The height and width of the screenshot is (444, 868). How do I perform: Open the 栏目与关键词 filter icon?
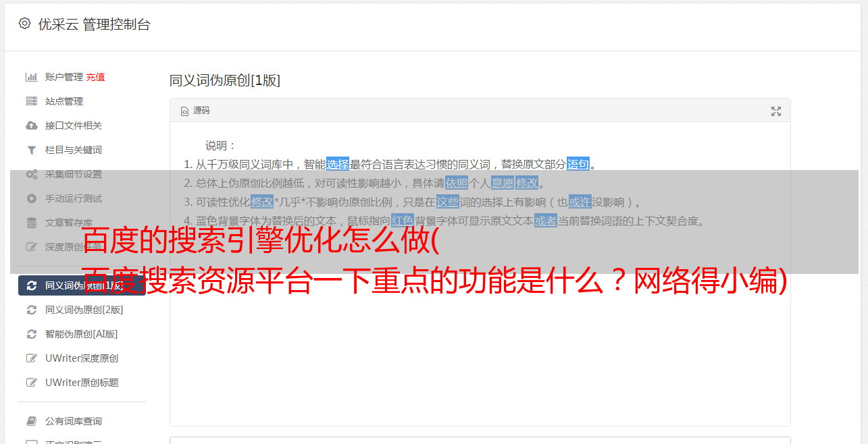pyautogui.click(x=32, y=150)
